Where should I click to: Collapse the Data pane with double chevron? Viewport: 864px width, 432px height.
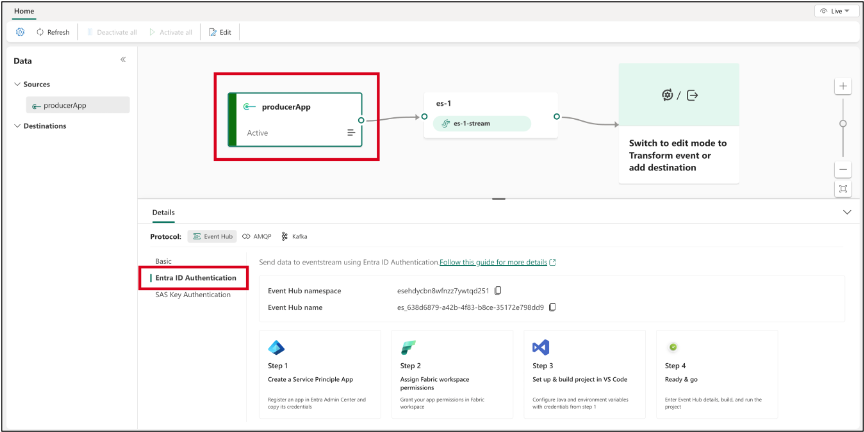123,60
